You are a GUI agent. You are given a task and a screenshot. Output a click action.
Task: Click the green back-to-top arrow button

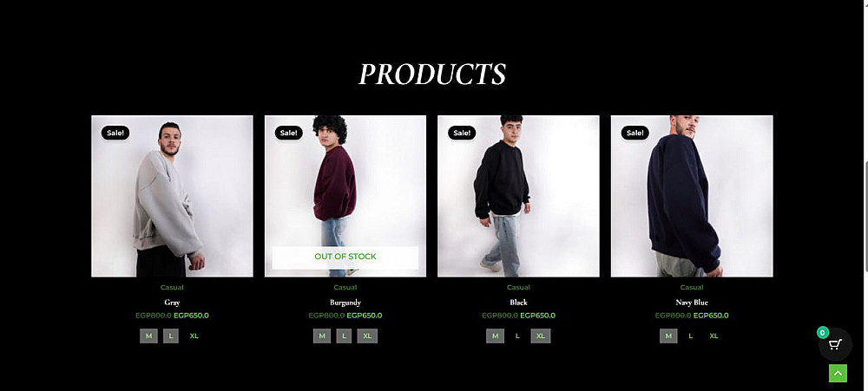tap(838, 374)
